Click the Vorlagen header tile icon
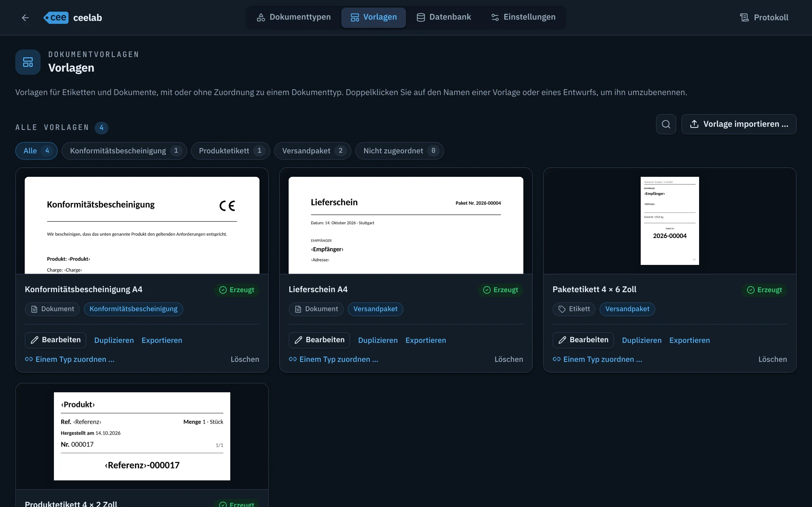The height and width of the screenshot is (507, 812). (x=28, y=62)
